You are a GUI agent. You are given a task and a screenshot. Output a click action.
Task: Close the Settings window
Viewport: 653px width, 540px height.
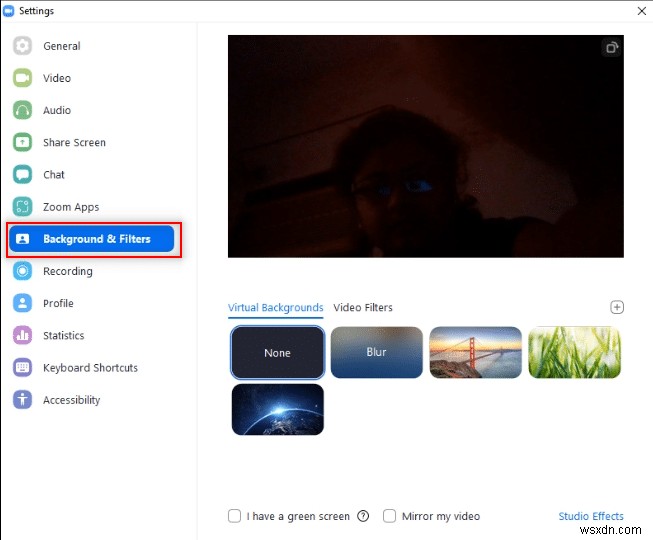tap(642, 11)
